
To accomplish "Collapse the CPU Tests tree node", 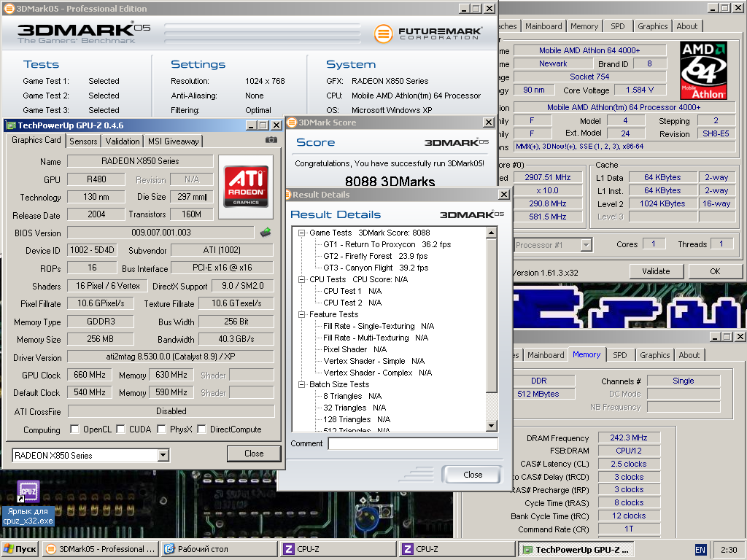I will tap(301, 279).
